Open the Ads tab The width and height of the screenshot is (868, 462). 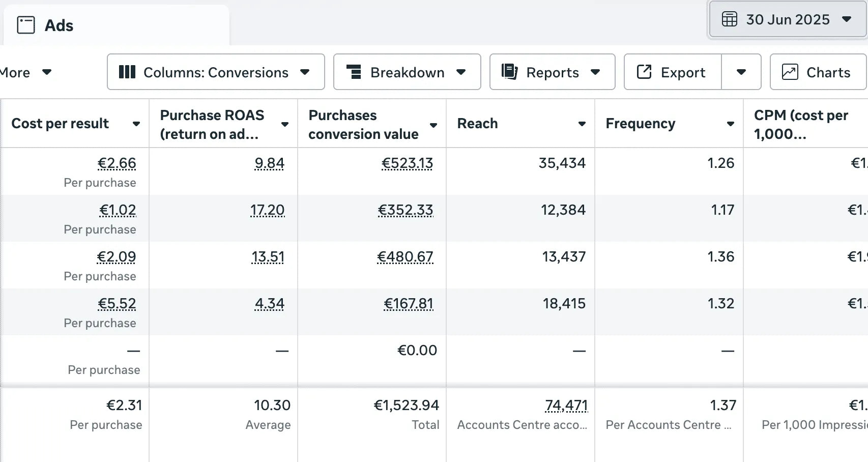click(x=59, y=25)
